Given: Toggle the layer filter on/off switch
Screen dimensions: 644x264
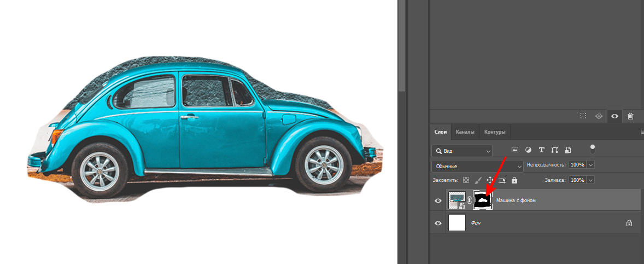Looking at the screenshot, I should (x=592, y=149).
